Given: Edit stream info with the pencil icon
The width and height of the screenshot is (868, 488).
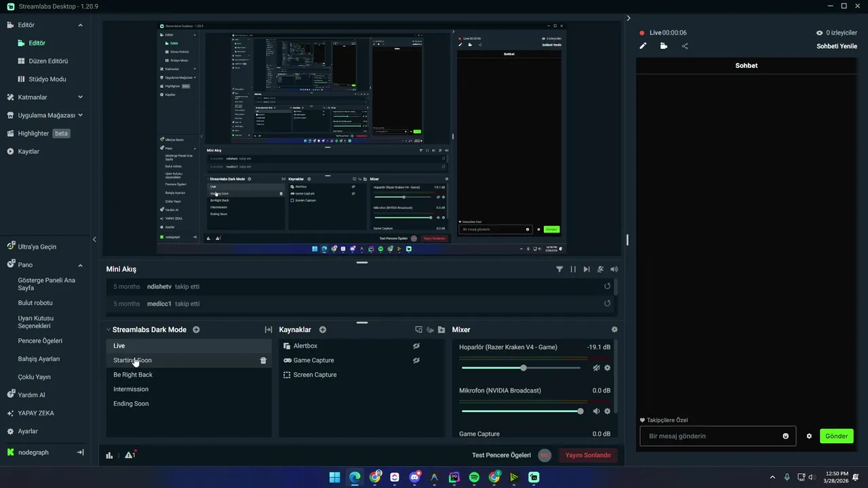Looking at the screenshot, I should coord(643,46).
